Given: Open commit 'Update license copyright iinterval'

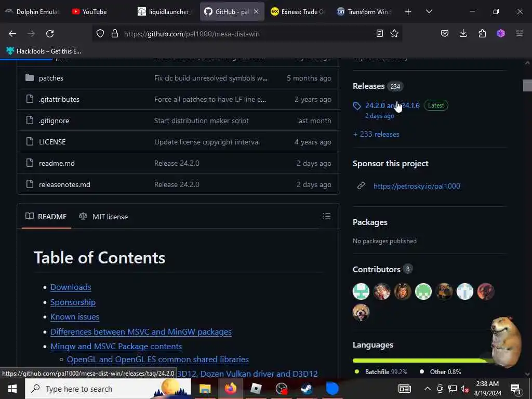Looking at the screenshot, I should 207,142.
